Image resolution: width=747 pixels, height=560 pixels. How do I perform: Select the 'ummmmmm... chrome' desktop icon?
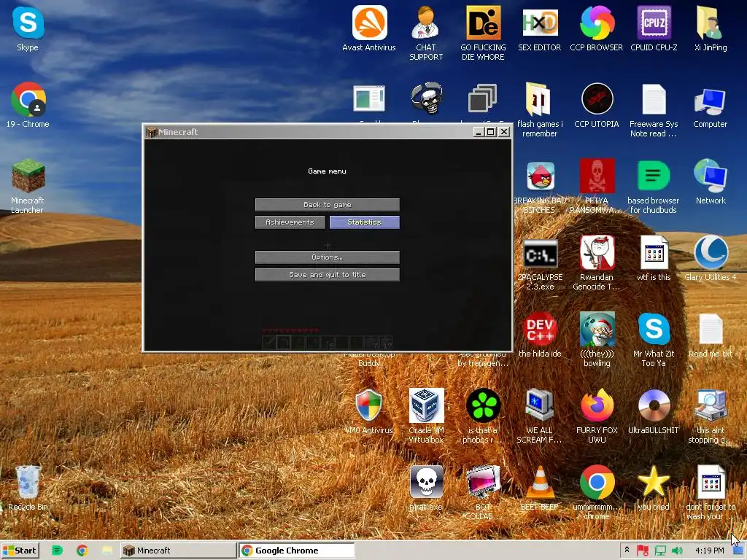[597, 493]
